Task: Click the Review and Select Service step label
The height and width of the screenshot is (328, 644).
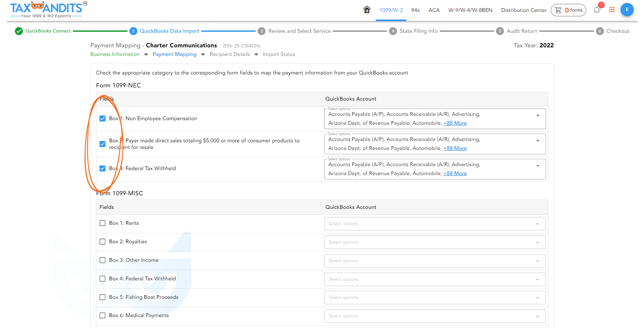Action: (299, 31)
